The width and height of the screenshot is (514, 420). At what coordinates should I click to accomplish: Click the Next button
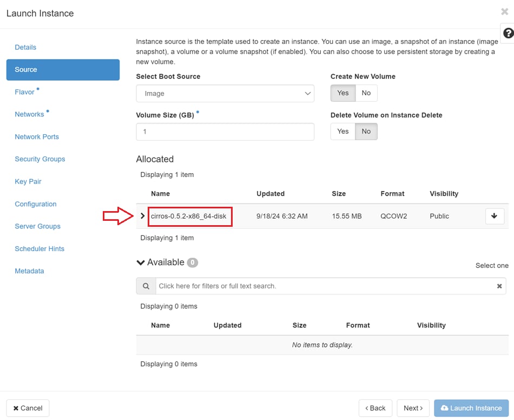(413, 408)
